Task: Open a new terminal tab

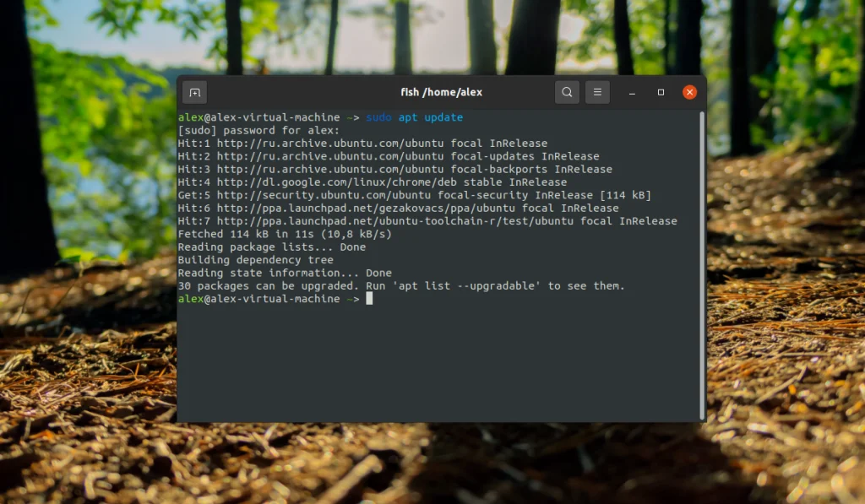Action: [195, 92]
